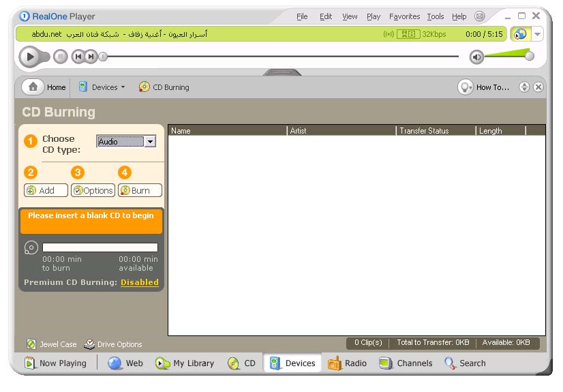Open the How To… help
Image resolution: width=563 pixels, height=392 pixels.
492,87
